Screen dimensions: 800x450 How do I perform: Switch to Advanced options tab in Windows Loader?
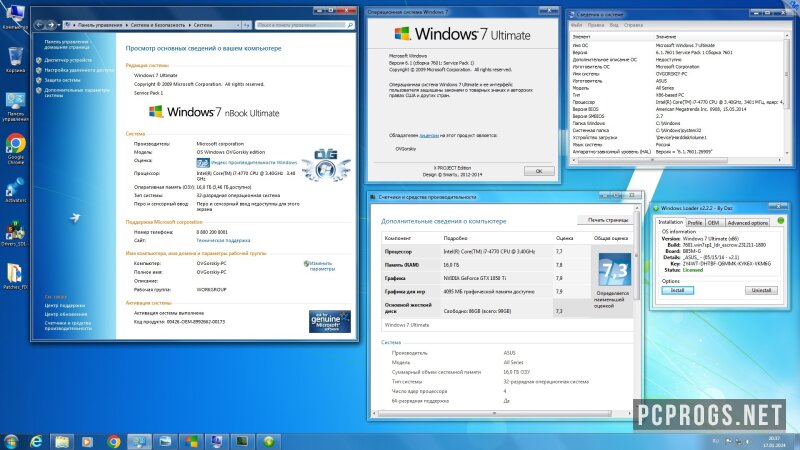747,223
